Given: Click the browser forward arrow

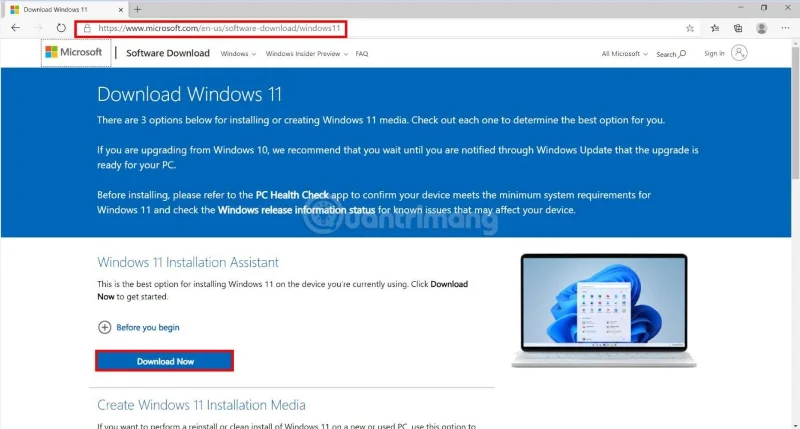Looking at the screenshot, I should [38, 28].
